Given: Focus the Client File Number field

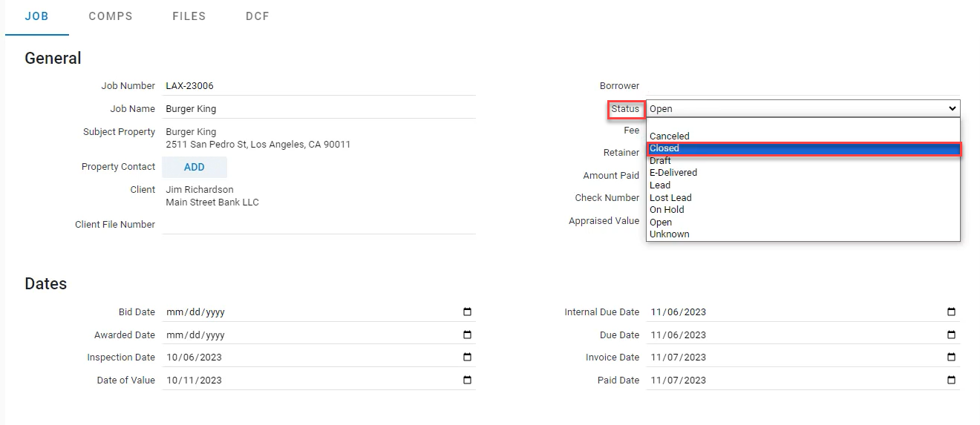Looking at the screenshot, I should tap(319, 224).
